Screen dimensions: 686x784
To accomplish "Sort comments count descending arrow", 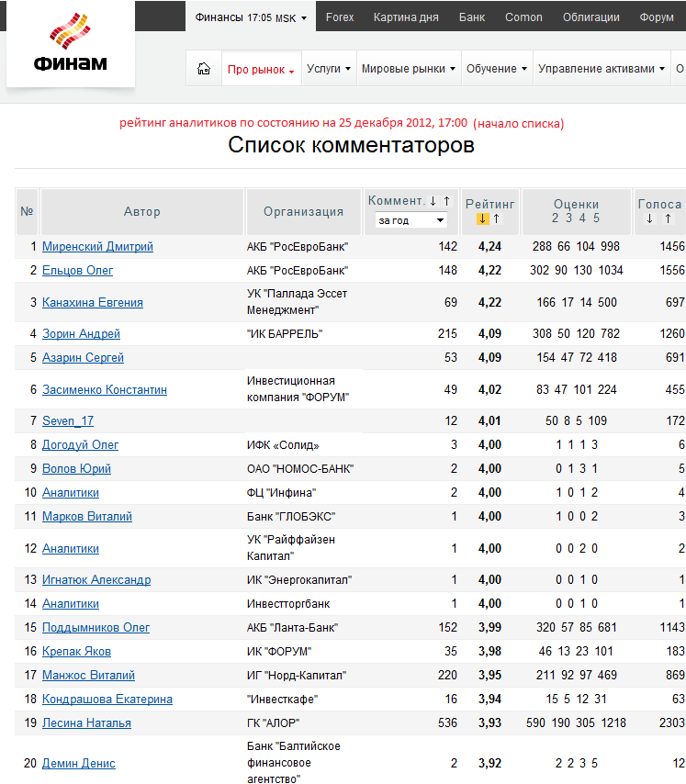I will [x=433, y=200].
